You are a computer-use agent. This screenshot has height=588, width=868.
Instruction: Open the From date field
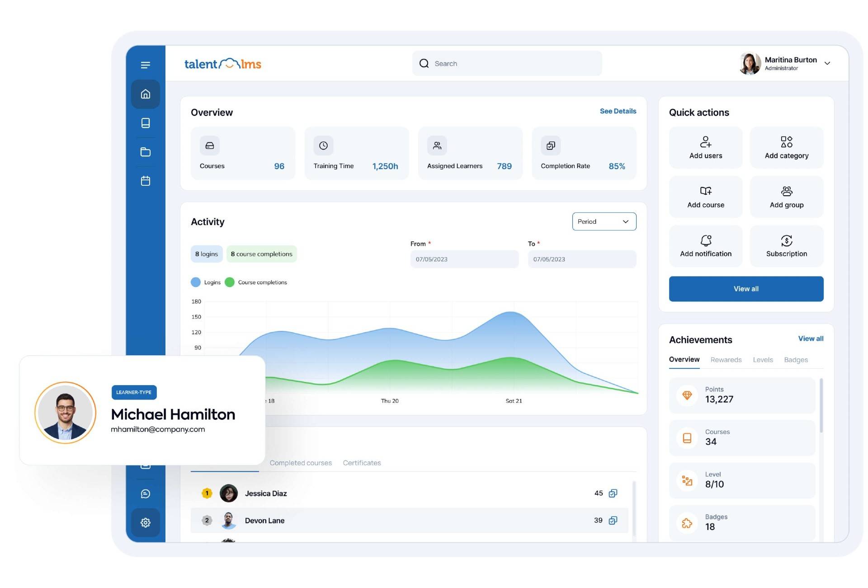pos(464,259)
